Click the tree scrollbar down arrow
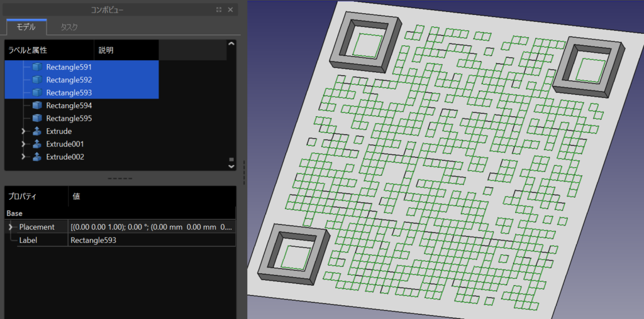 [x=231, y=166]
